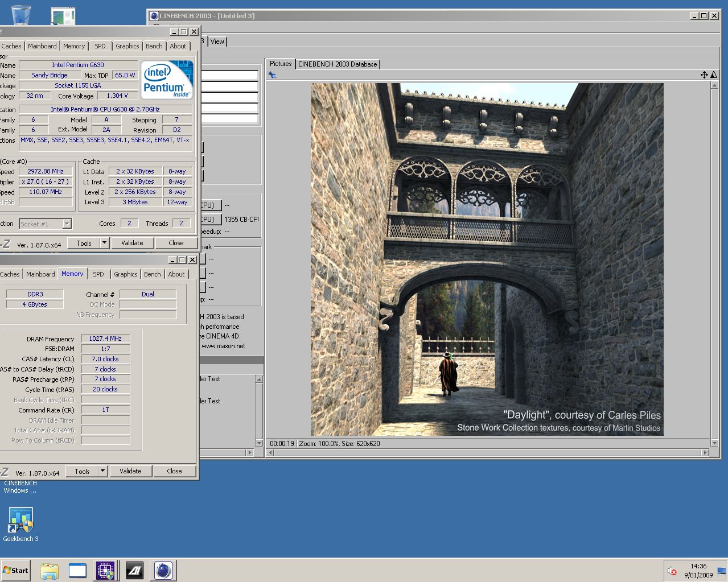Screen dimensions: 728x582
Task: Select the Pictures tab in CINEBENCH
Action: click(x=281, y=64)
